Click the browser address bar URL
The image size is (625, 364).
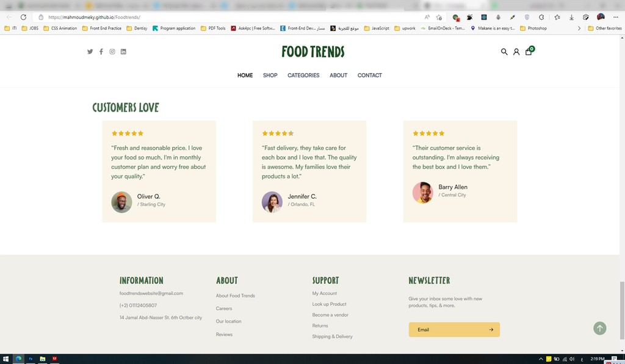94,17
